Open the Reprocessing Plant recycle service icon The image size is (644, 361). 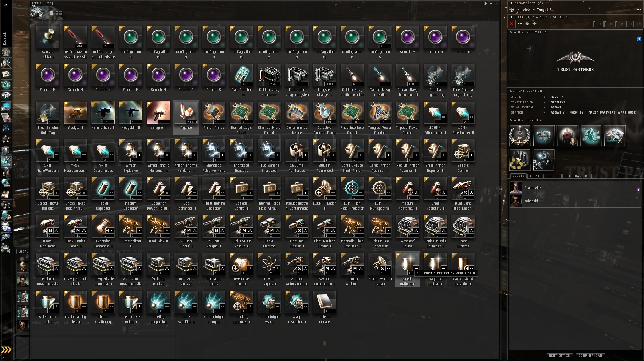[x=520, y=159]
